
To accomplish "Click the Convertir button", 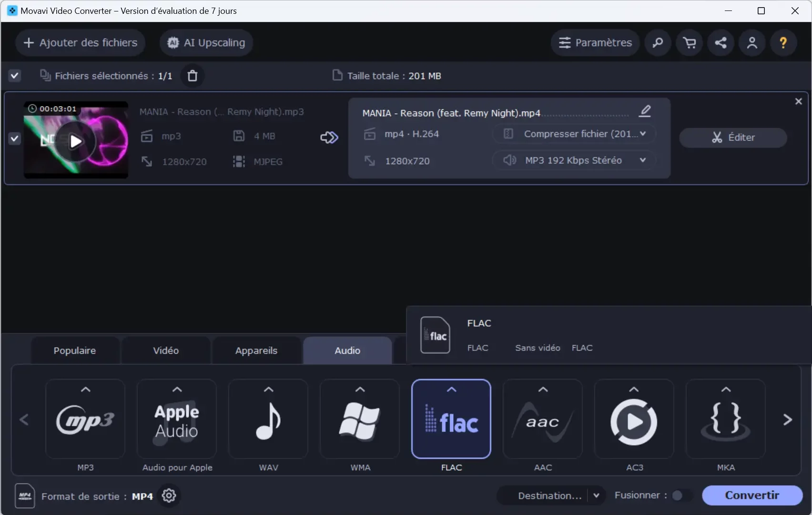I will (x=752, y=495).
